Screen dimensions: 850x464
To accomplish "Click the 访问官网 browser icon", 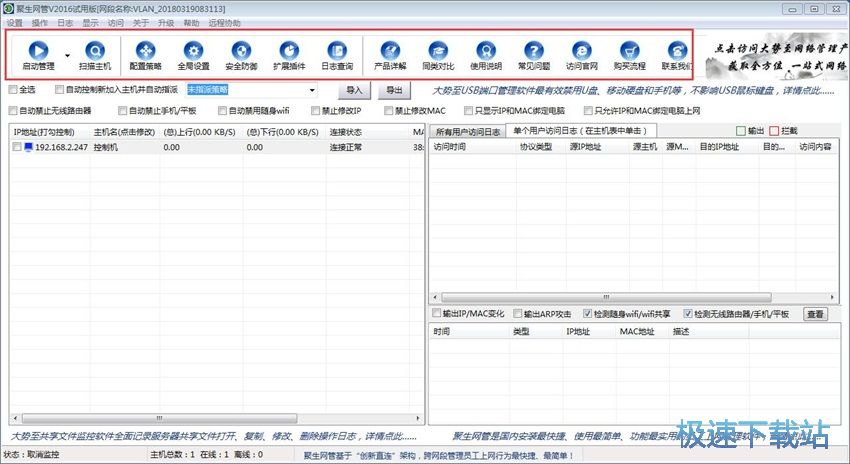I will [x=582, y=51].
